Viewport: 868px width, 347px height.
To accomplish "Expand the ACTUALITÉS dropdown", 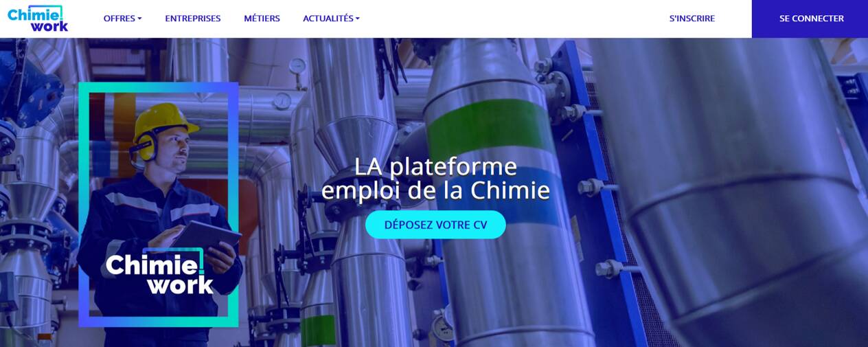I will point(331,19).
